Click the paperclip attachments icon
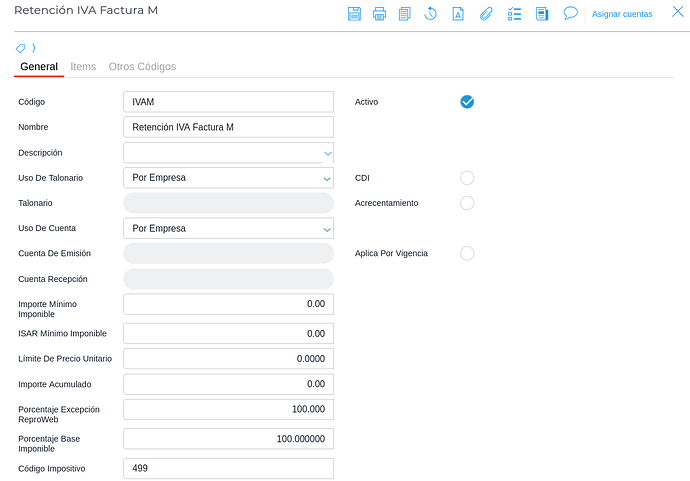Viewport: 690px width, 481px height. (486, 14)
